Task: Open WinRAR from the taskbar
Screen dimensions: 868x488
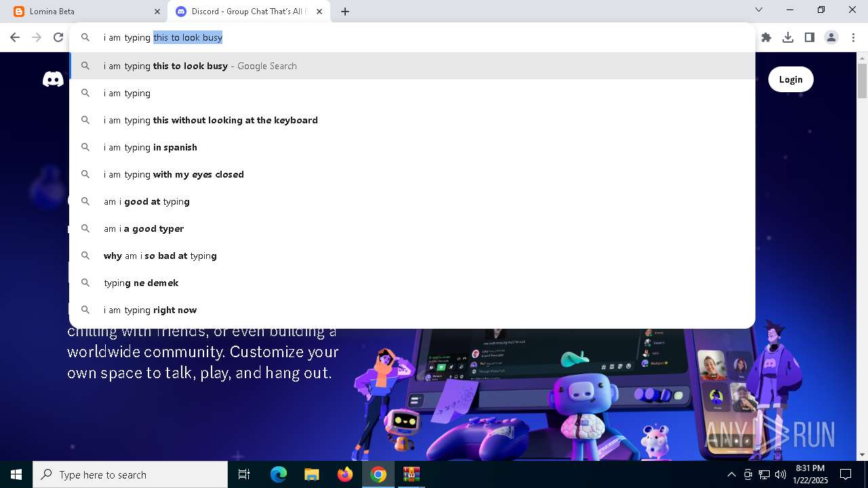Action: 412,474
